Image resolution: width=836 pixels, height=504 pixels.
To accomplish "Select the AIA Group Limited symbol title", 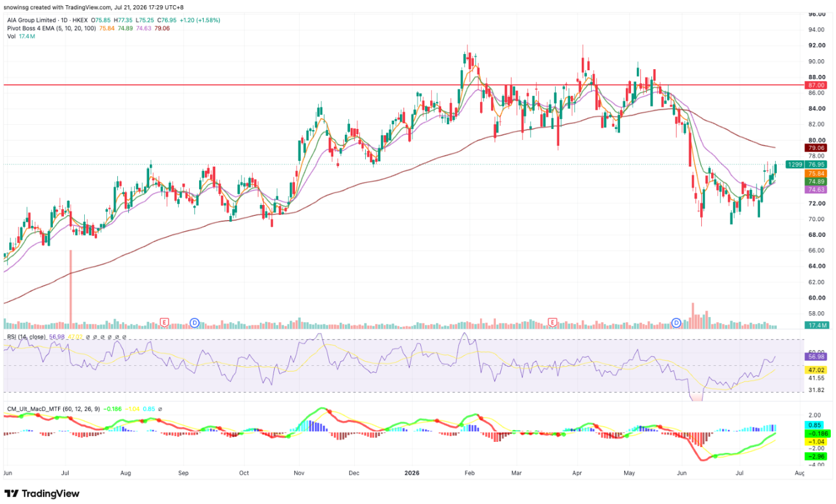I will coord(32,20).
